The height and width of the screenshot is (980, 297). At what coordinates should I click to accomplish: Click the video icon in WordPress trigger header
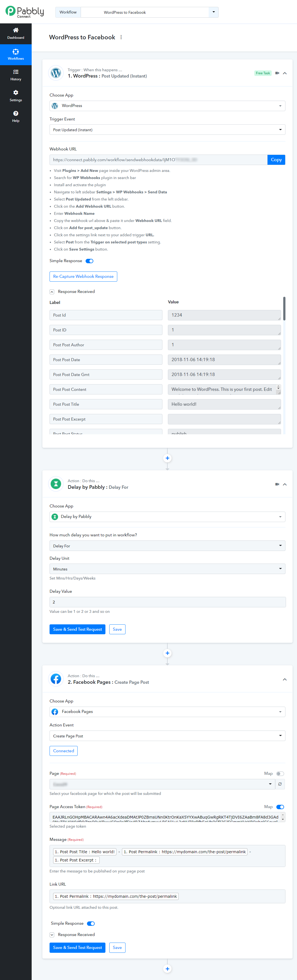click(277, 73)
